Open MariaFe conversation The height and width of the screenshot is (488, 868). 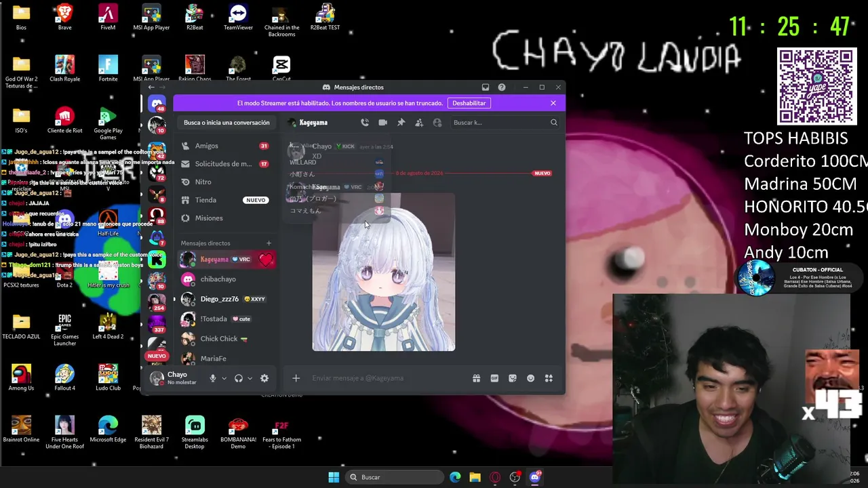coord(226,359)
